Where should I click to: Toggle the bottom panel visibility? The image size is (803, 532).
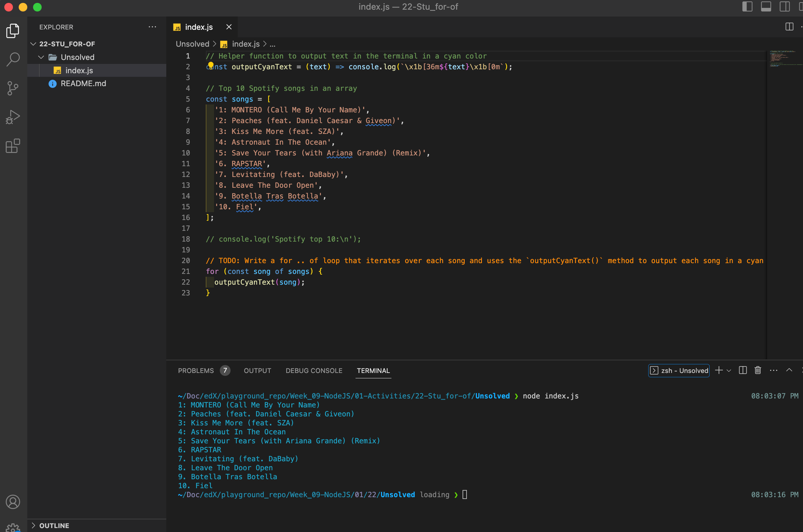pos(766,7)
